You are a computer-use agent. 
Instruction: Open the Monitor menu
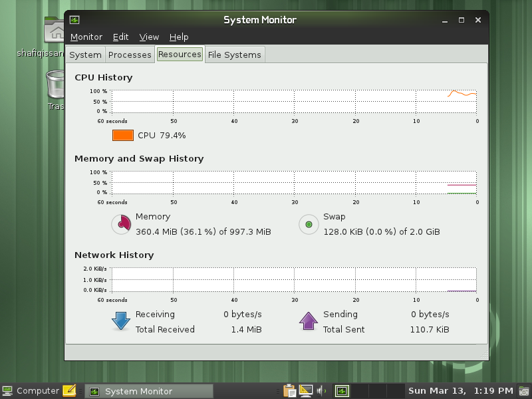[x=86, y=37]
